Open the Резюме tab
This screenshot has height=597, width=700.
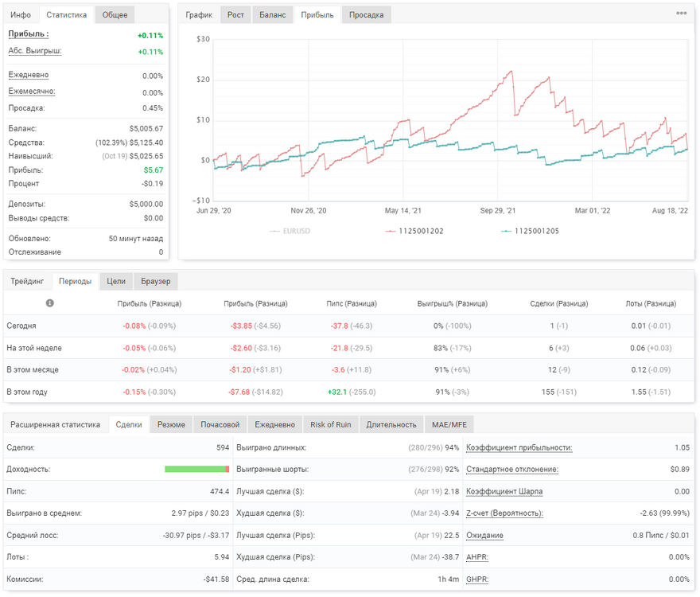[171, 424]
